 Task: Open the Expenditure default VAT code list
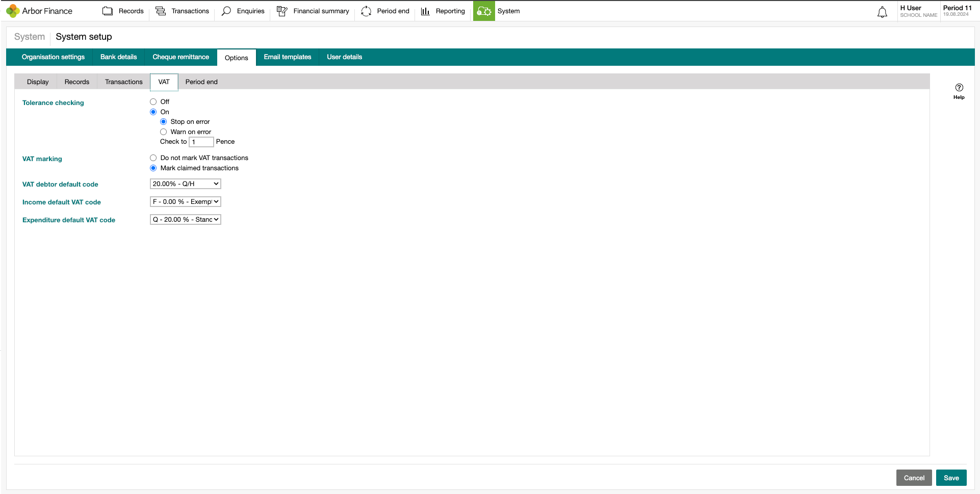pos(185,219)
